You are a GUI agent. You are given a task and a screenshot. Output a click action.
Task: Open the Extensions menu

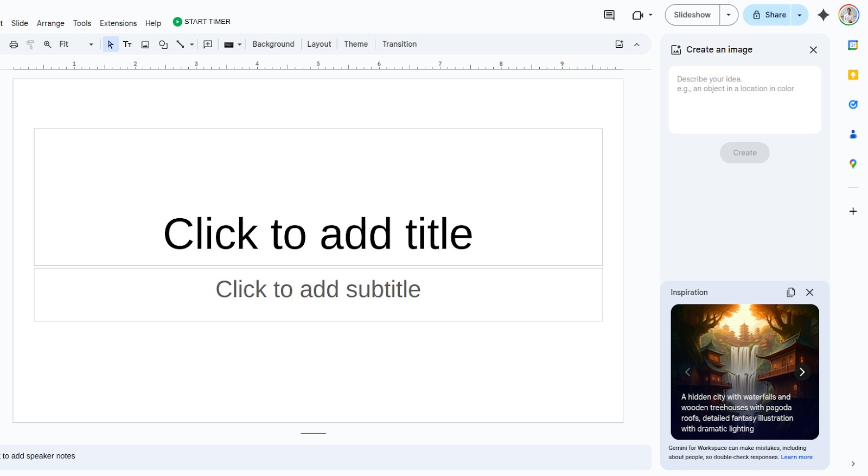[118, 23]
